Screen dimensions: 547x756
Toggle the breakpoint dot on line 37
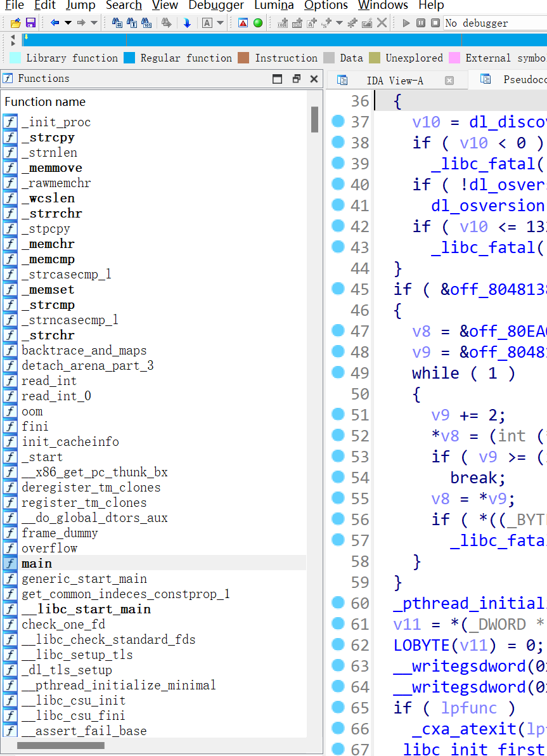click(x=338, y=122)
